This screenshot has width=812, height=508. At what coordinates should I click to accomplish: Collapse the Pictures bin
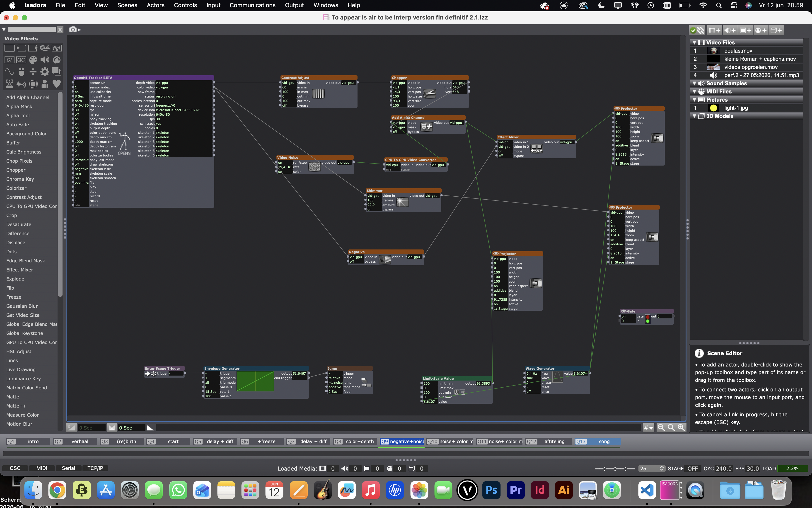pyautogui.click(x=694, y=100)
